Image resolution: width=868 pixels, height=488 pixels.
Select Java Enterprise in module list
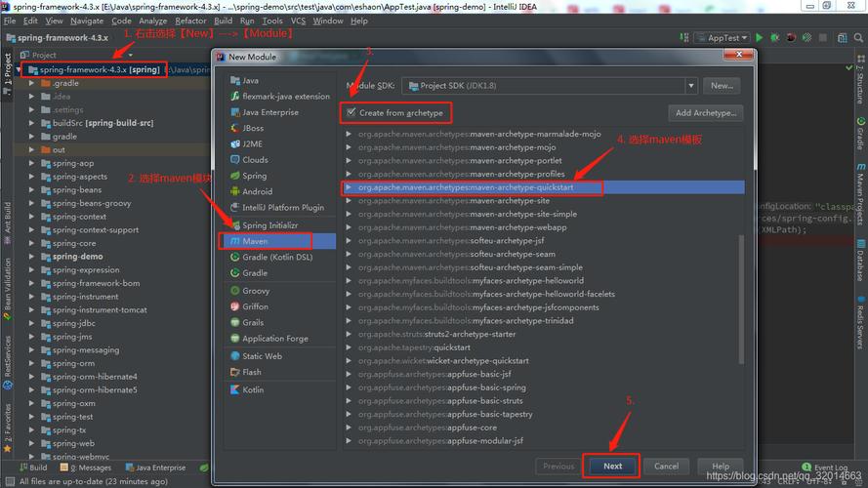coord(264,112)
